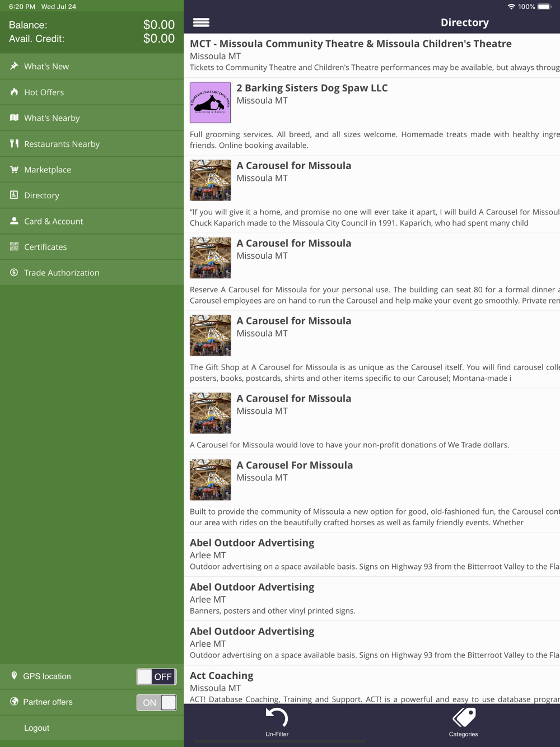The height and width of the screenshot is (747, 560).
Task: Open the Categories tag icon
Action: click(x=464, y=717)
